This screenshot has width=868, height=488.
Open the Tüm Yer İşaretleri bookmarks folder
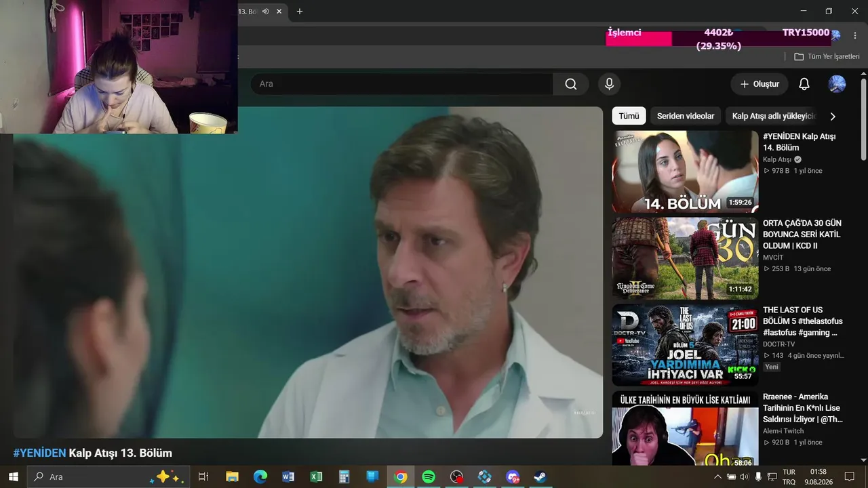coord(827,57)
